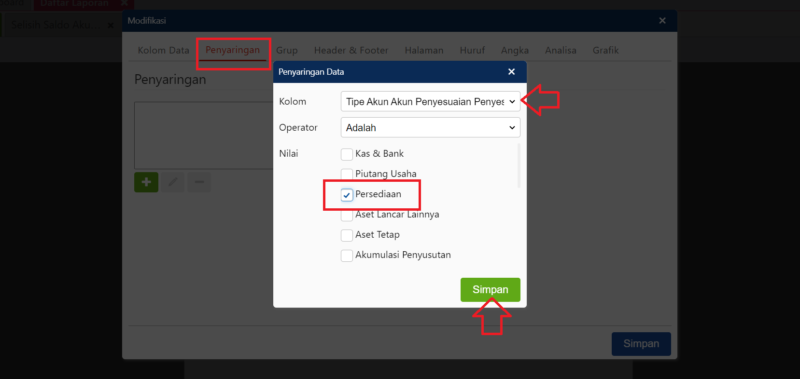Switch to the Grup tab
This screenshot has height=379, width=800.
tap(287, 50)
